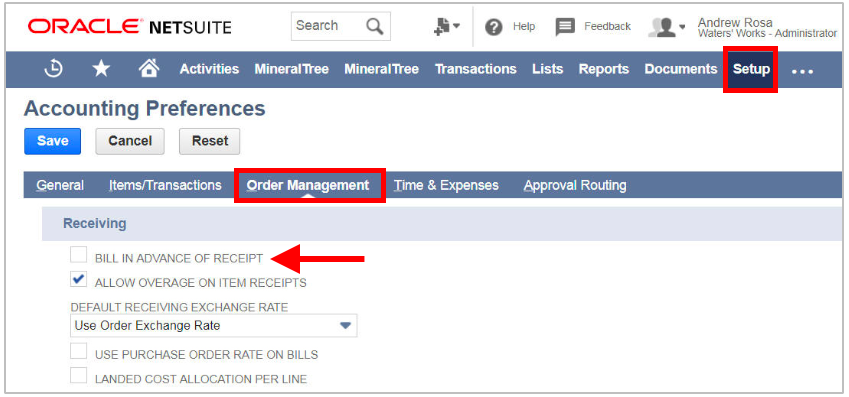Open the more menus ellipsis
The height and width of the screenshot is (397, 849).
(802, 71)
